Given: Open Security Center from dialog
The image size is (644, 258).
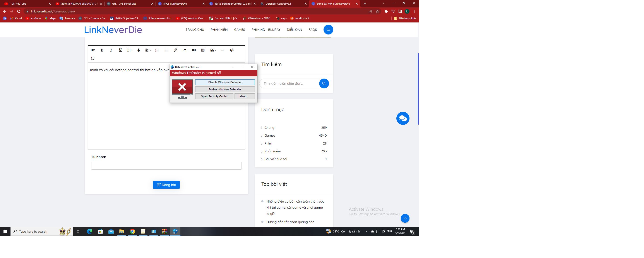Looking at the screenshot, I should pyautogui.click(x=214, y=96).
